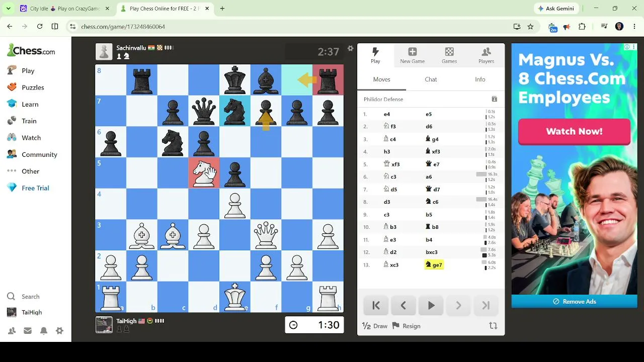Open the Players tab
This screenshot has height=362, width=644.
coord(486,55)
